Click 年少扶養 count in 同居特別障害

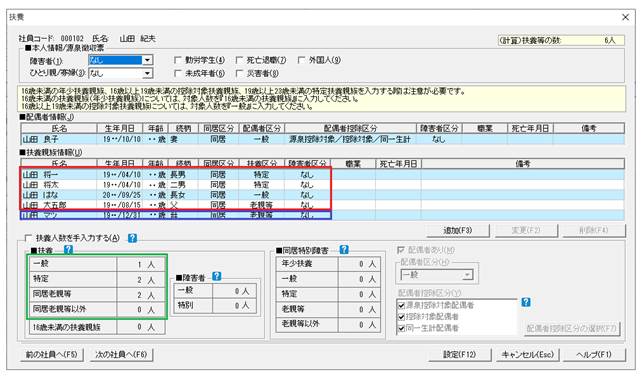(x=359, y=264)
